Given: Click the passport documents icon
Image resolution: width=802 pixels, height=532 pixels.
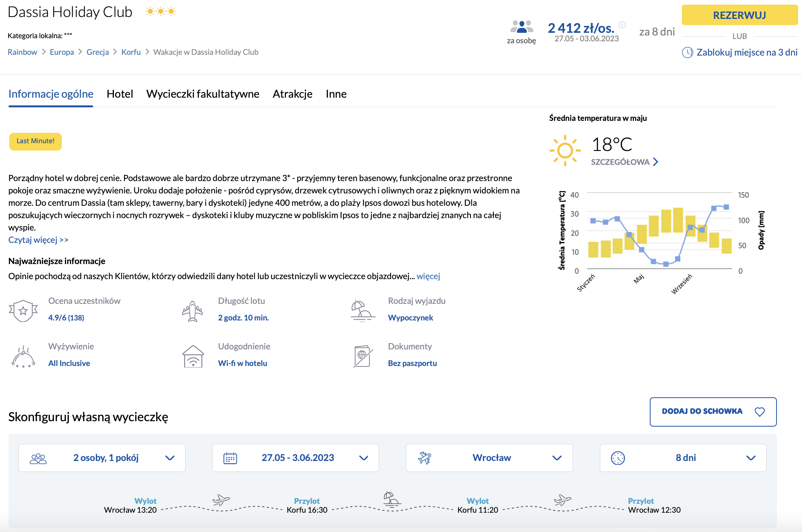Looking at the screenshot, I should click(363, 356).
